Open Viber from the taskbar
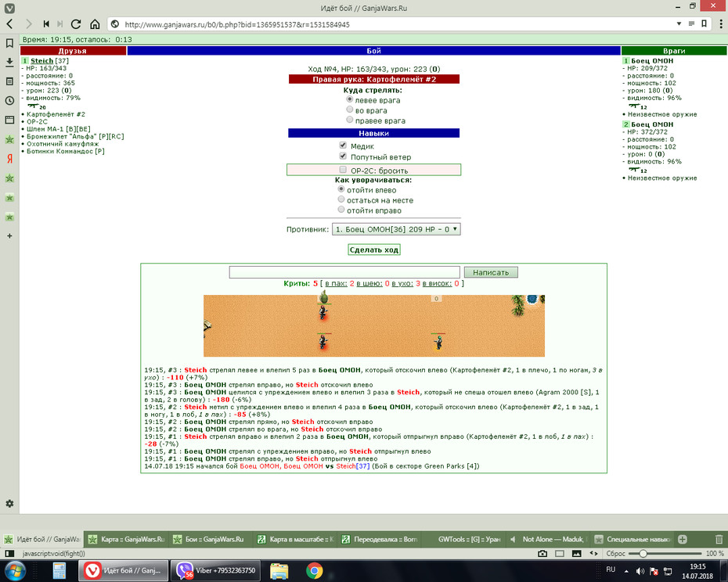This screenshot has height=582, width=728. pyautogui.click(x=215, y=571)
